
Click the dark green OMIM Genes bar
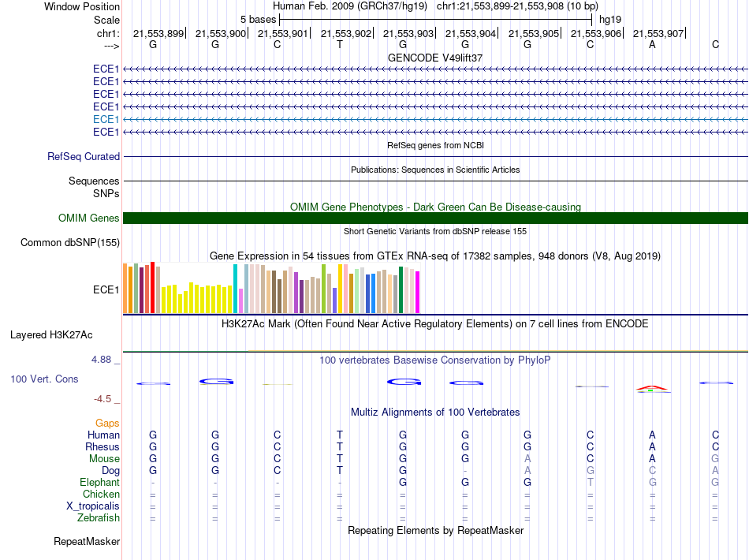[x=435, y=218]
